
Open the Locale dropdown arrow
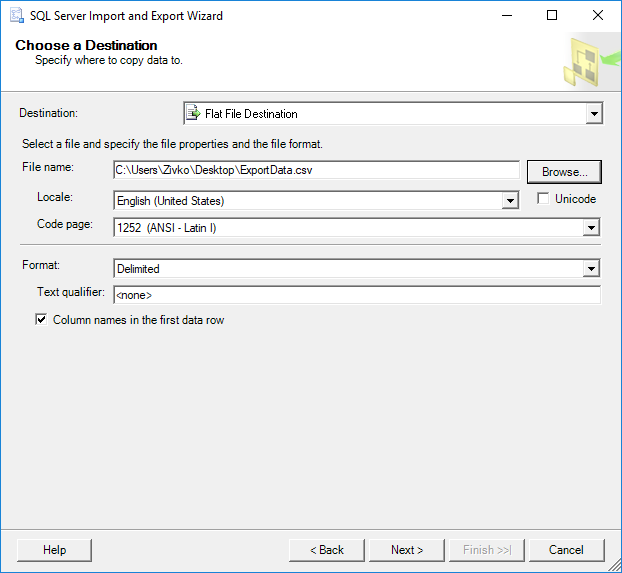tap(510, 200)
